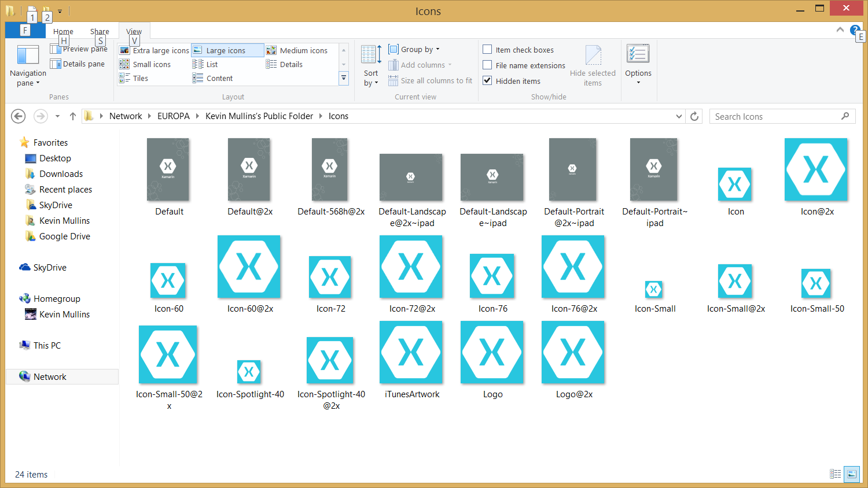Toggle File name extensions checkbox
The width and height of the screenshot is (868, 488).
pyautogui.click(x=487, y=65)
